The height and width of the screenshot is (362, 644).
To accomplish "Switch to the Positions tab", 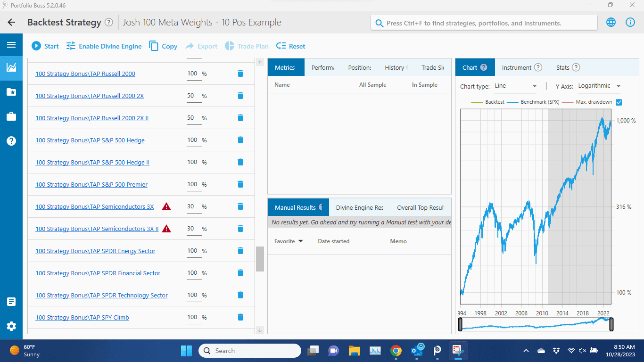I will (360, 67).
